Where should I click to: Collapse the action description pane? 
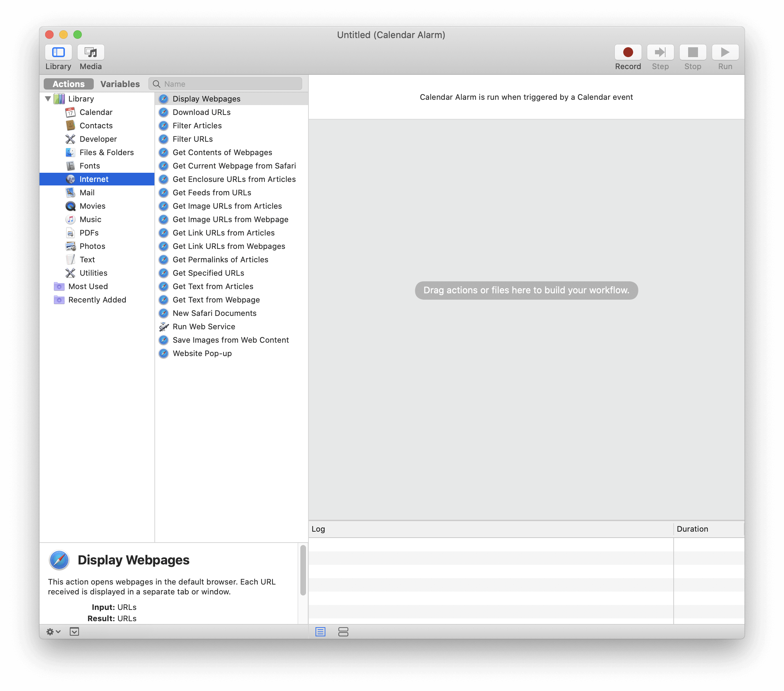[x=74, y=631]
